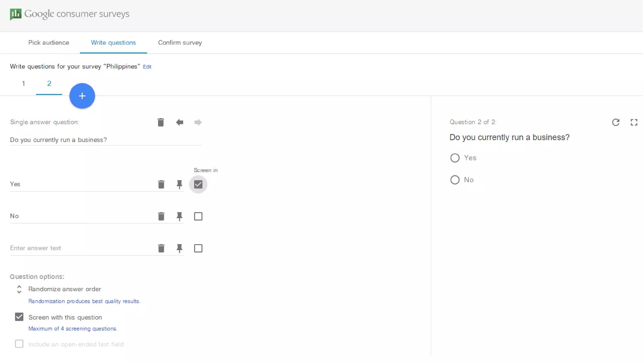The height and width of the screenshot is (362, 644).
Task: Expand the preview to fullscreen
Action: (634, 122)
